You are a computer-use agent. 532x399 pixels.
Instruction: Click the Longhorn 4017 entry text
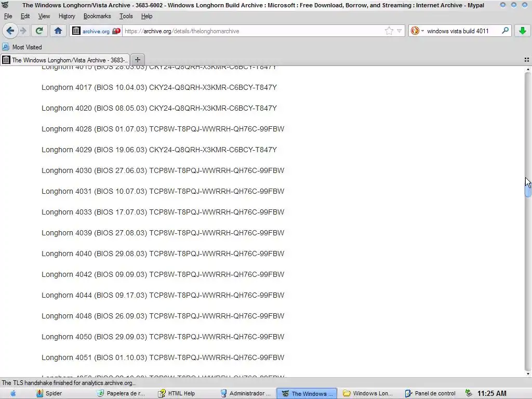(x=159, y=87)
